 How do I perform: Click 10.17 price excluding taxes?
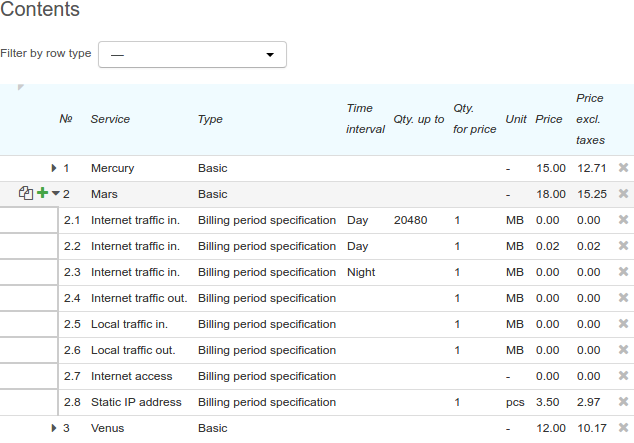tap(592, 428)
